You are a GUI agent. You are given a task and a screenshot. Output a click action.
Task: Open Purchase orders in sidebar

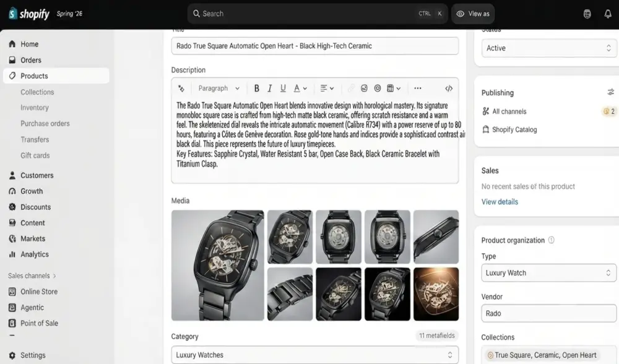click(45, 124)
